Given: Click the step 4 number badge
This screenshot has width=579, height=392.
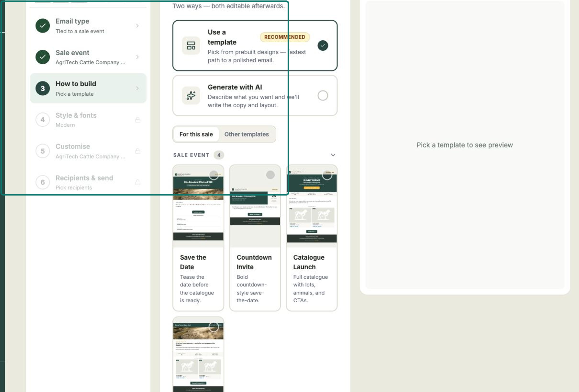Looking at the screenshot, I should [43, 120].
